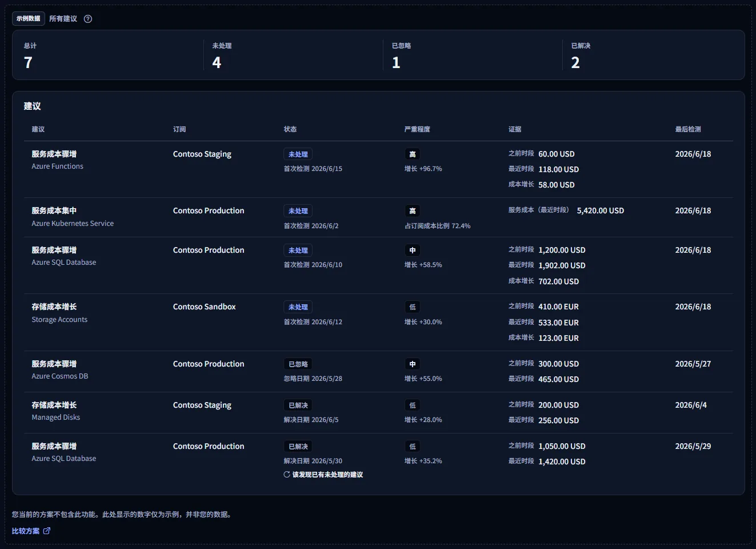Click the 订阅 column header
Screen dimensions: 756x549
(x=179, y=129)
